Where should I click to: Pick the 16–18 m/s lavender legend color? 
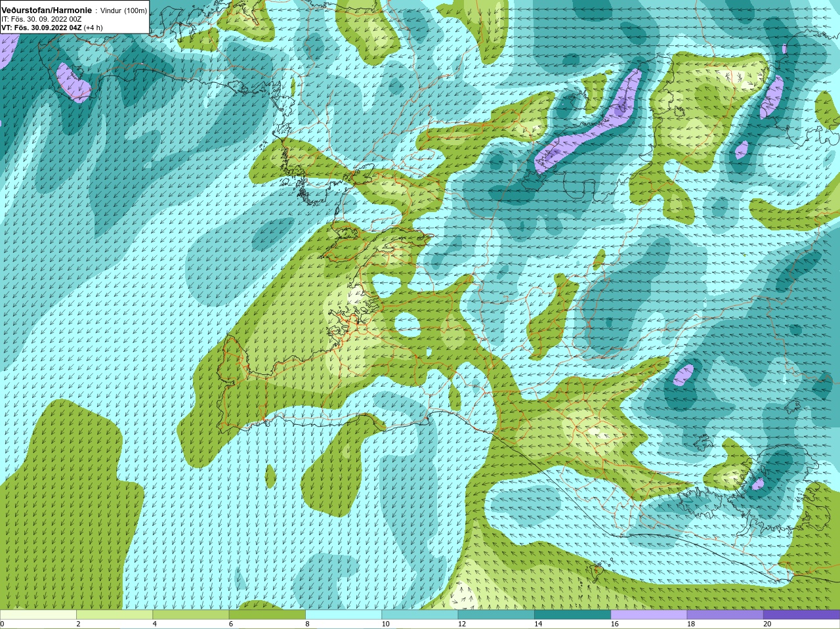click(x=649, y=615)
